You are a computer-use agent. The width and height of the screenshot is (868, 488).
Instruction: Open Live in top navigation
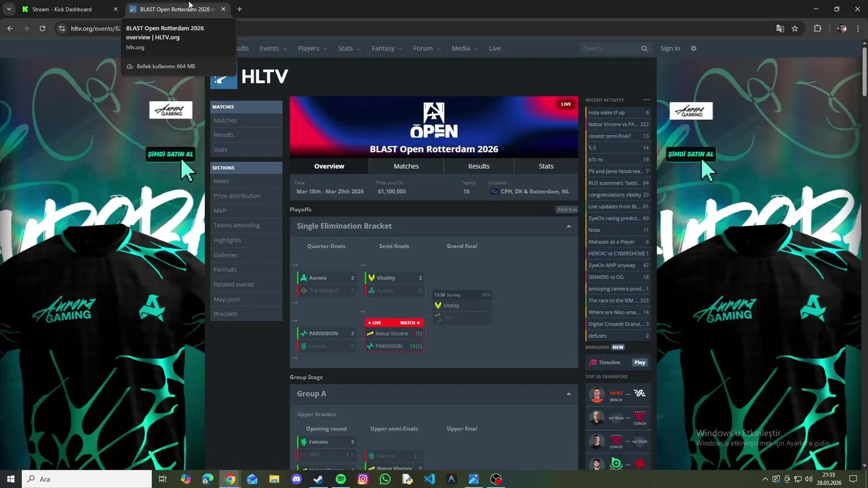495,48
